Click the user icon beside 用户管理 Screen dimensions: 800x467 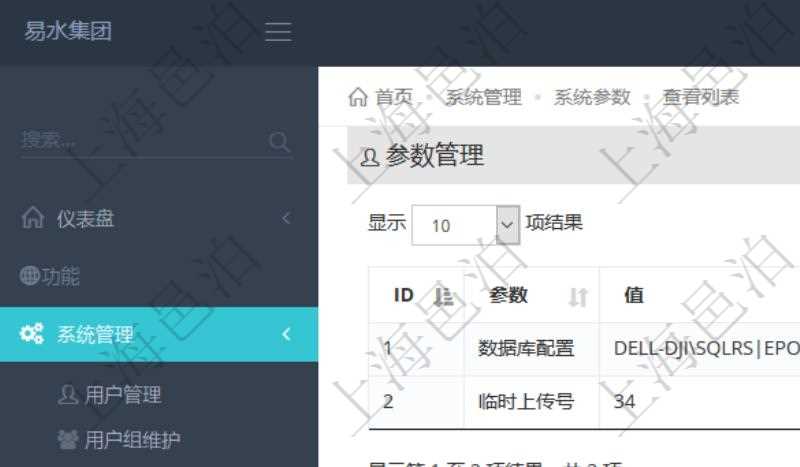click(68, 395)
